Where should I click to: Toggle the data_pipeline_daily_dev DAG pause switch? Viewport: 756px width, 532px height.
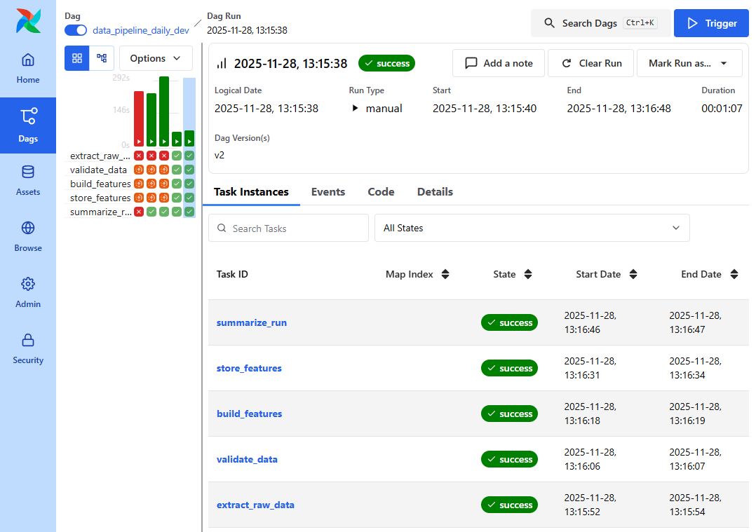point(76,30)
